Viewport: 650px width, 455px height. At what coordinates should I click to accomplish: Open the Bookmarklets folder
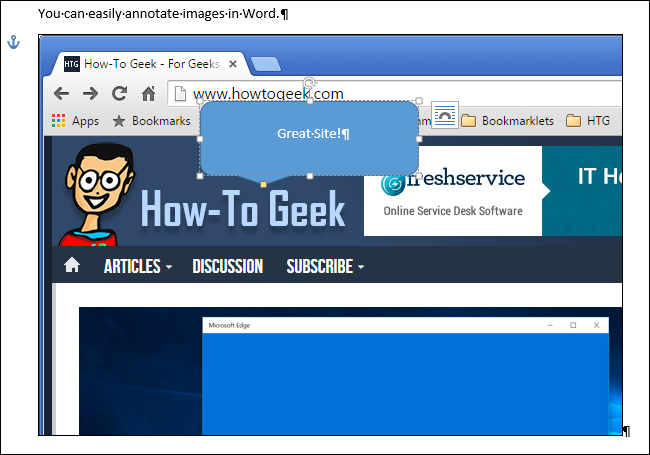pyautogui.click(x=507, y=121)
